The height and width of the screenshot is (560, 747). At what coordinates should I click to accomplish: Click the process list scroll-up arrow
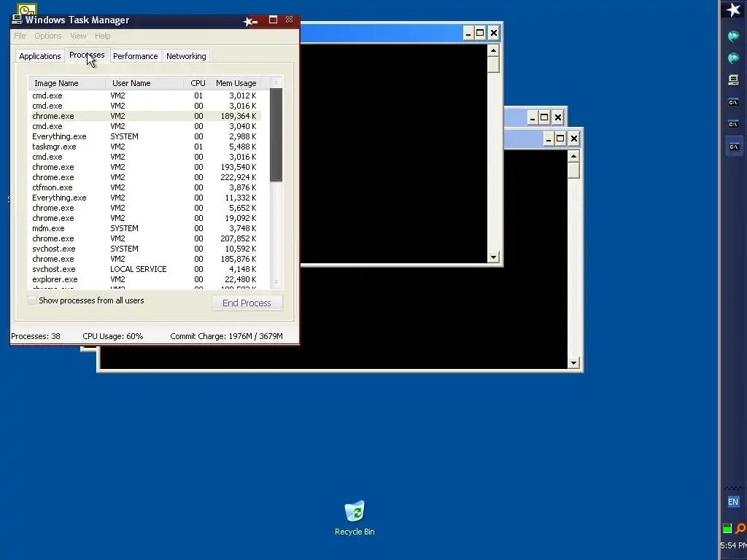click(276, 83)
